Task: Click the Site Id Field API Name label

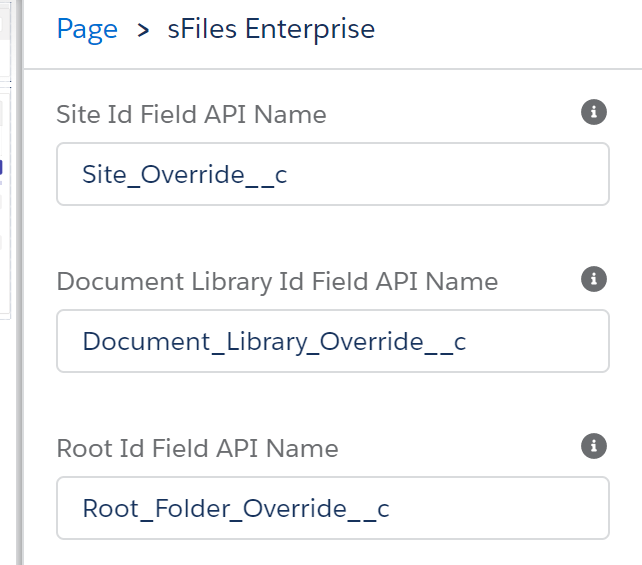Action: [x=191, y=114]
